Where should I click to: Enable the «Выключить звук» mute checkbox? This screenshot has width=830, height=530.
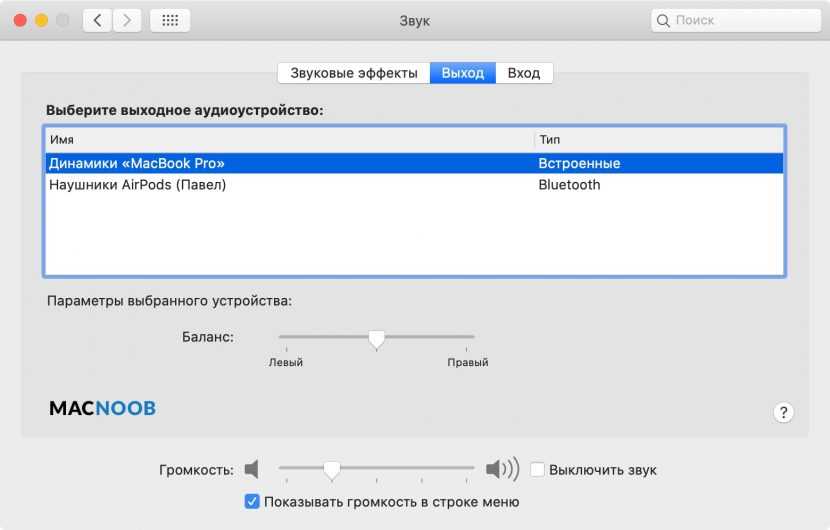click(x=538, y=469)
